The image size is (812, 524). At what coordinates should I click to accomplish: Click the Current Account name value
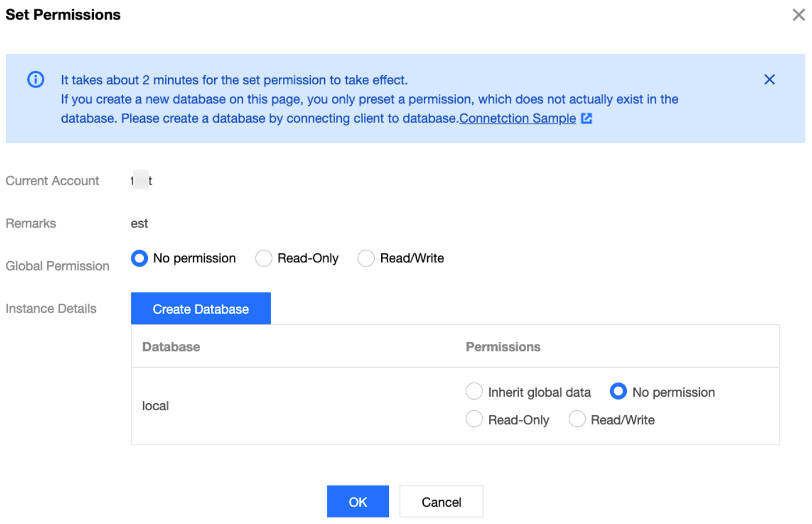[141, 181]
